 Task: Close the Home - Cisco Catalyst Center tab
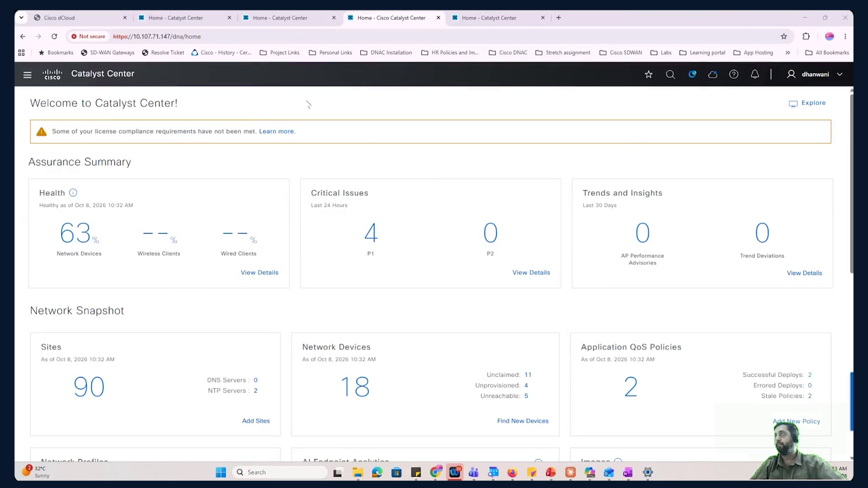(x=438, y=18)
